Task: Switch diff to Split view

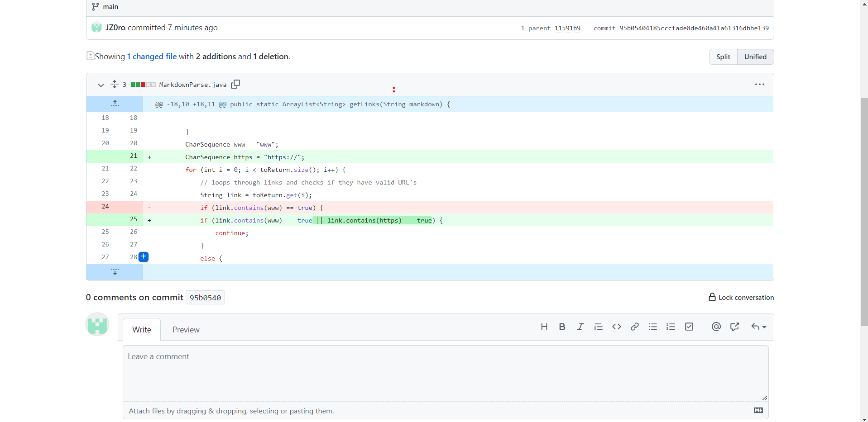Action: click(x=723, y=57)
